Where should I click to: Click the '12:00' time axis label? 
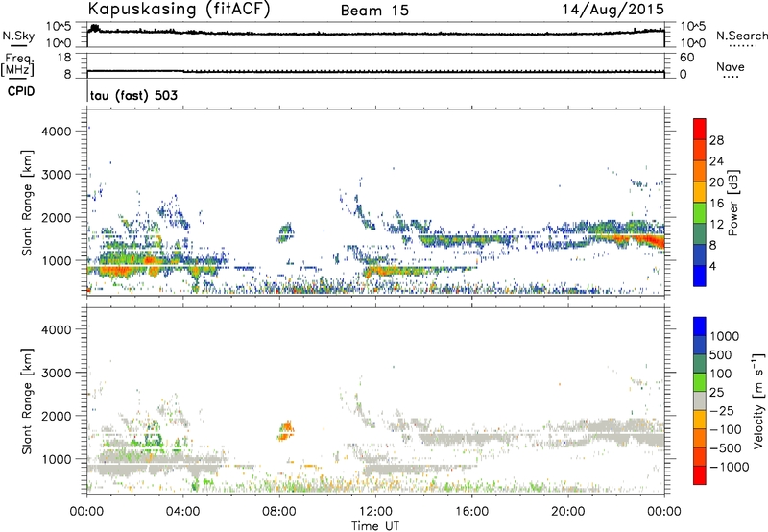(x=375, y=512)
